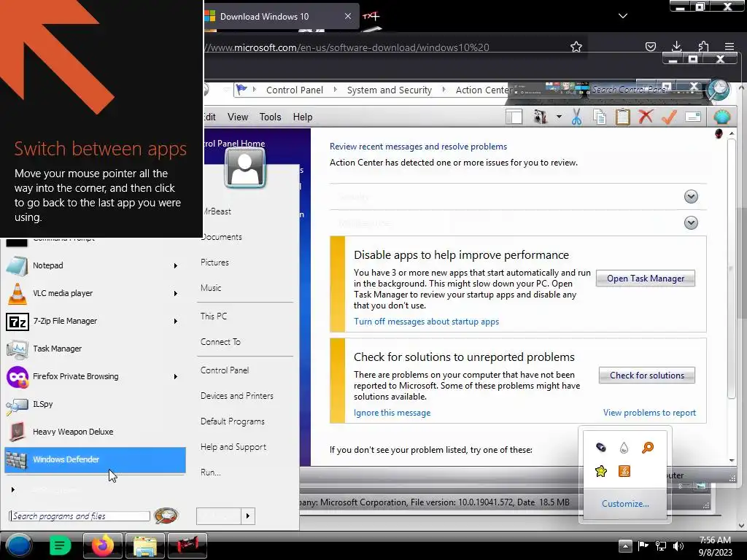Viewport: 747px width, 560px height.
Task: Click the Check for solutions button
Action: 647,376
